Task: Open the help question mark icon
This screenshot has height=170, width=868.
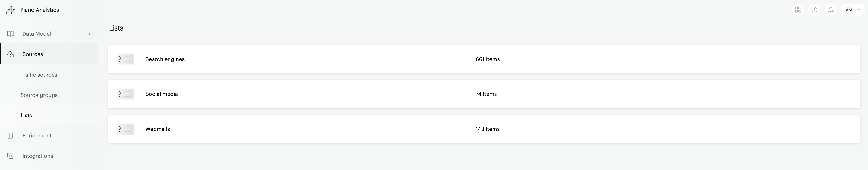Action: tap(814, 10)
